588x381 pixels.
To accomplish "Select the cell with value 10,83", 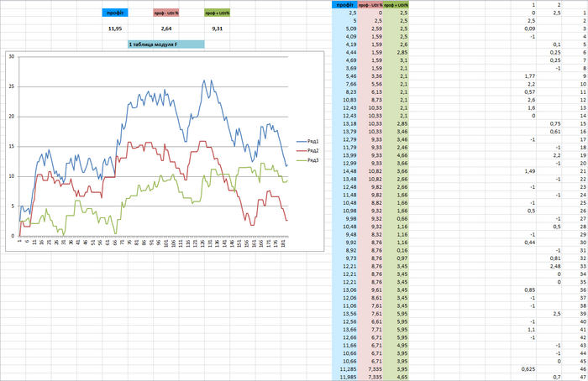I will click(344, 100).
